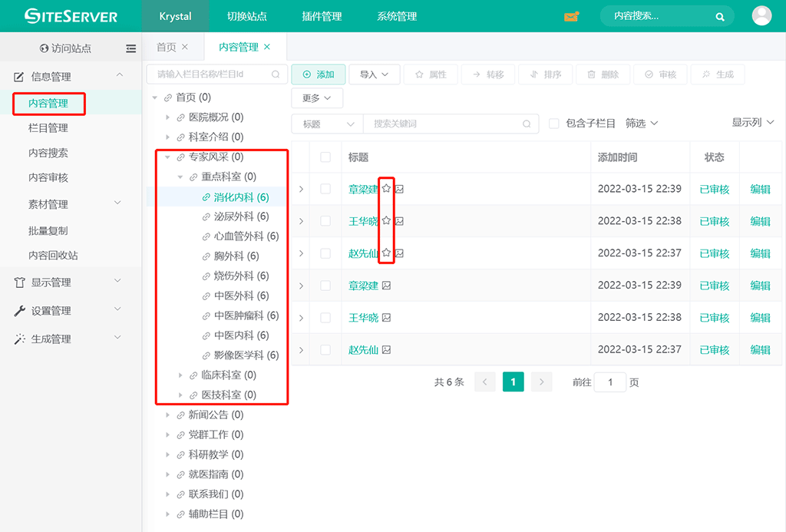The image size is (786, 532).
Task: Click star icon next to 王华晓
Action: point(387,221)
